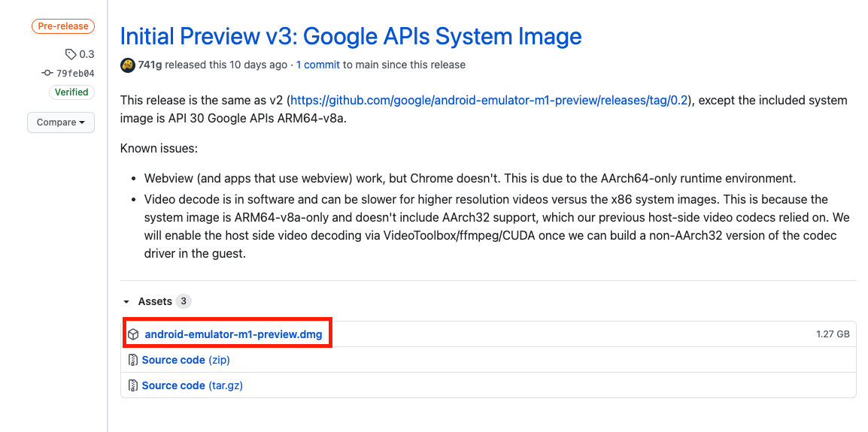
Task: Click the zip file icon for Source code (zip)
Action: point(133,360)
